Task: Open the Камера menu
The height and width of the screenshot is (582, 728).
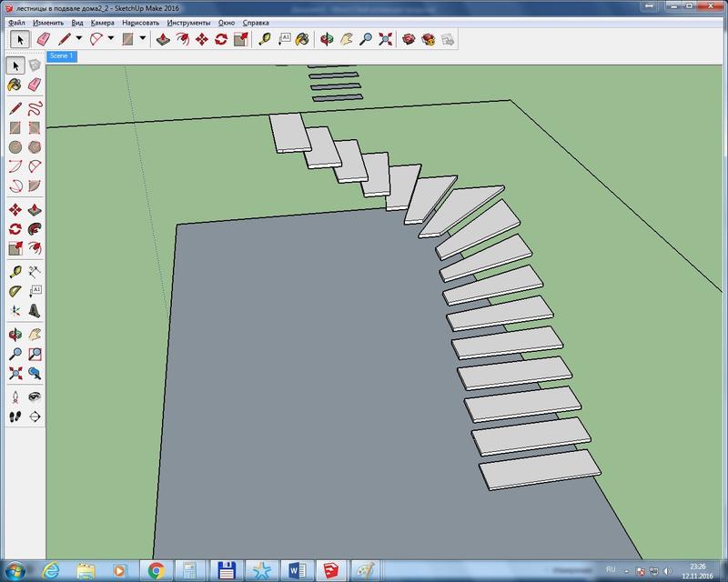Action: 102,21
